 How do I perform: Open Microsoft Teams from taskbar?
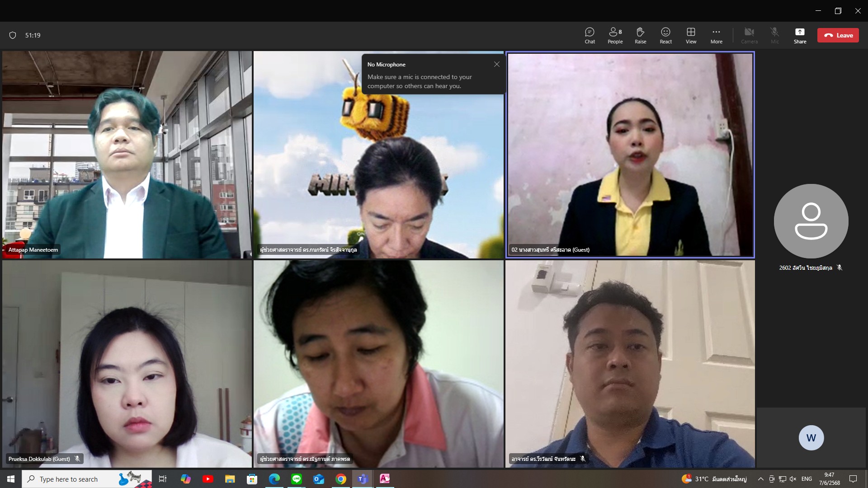362,479
